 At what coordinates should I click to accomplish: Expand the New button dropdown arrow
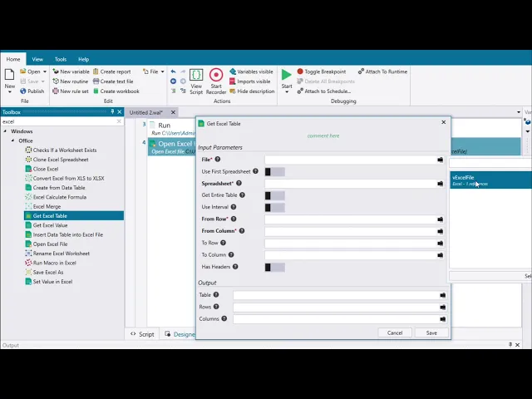tap(9, 92)
